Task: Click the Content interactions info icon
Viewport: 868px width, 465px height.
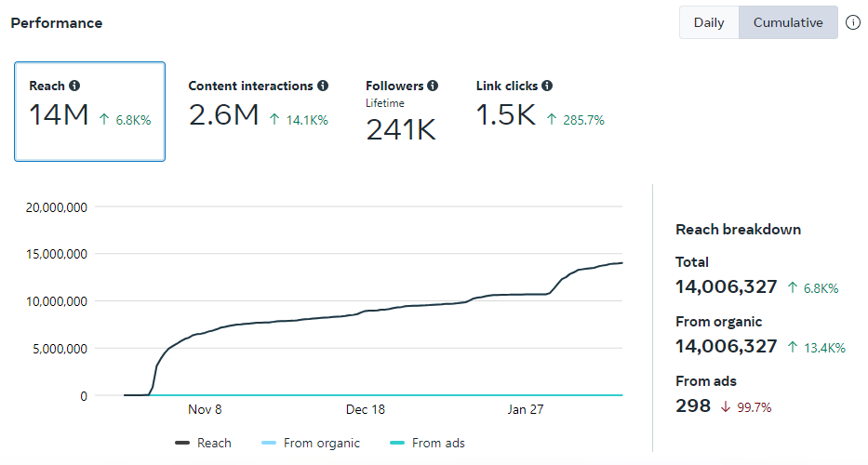Action: tap(323, 86)
